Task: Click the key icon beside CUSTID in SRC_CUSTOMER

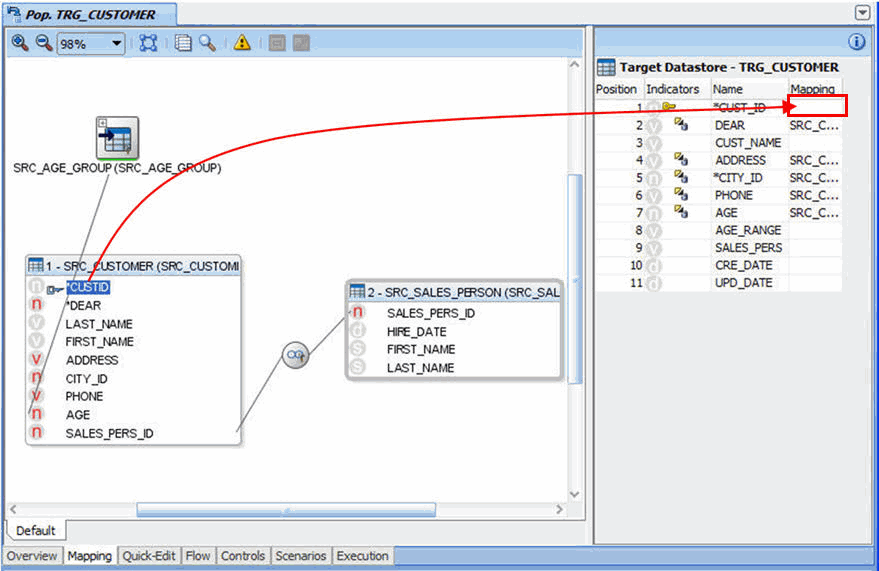Action: (54, 289)
